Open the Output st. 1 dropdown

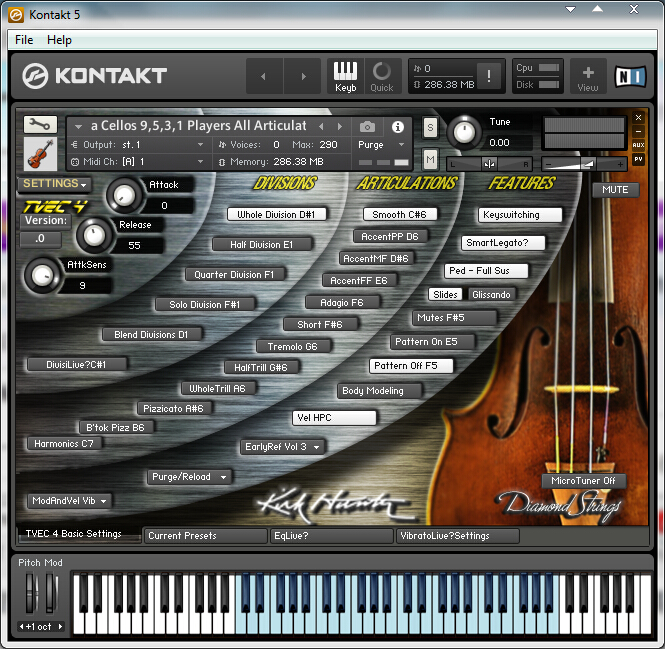click(x=137, y=145)
